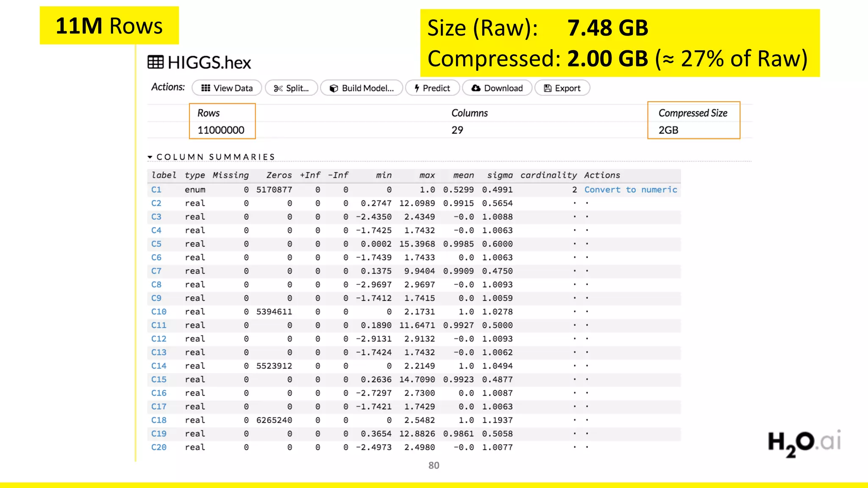Open column C3 link
Viewport: 868px width, 488px height.
[156, 217]
